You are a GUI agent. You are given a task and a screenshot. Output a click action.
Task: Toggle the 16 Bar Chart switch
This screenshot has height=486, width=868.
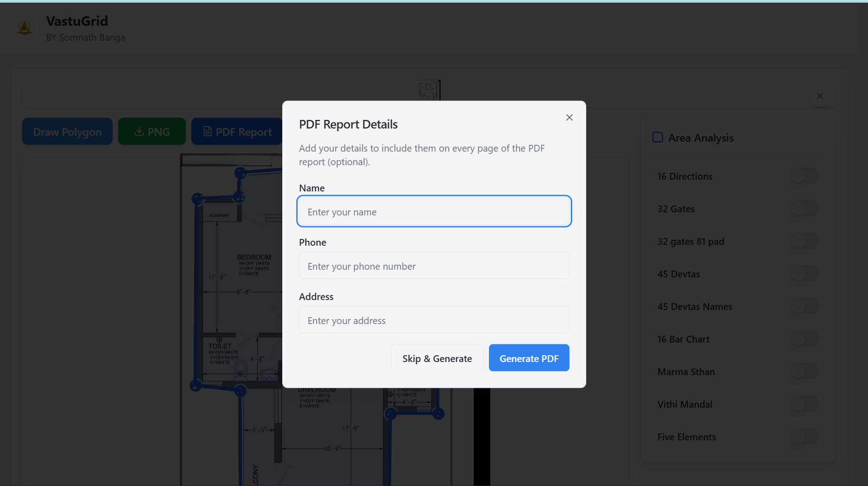click(805, 338)
